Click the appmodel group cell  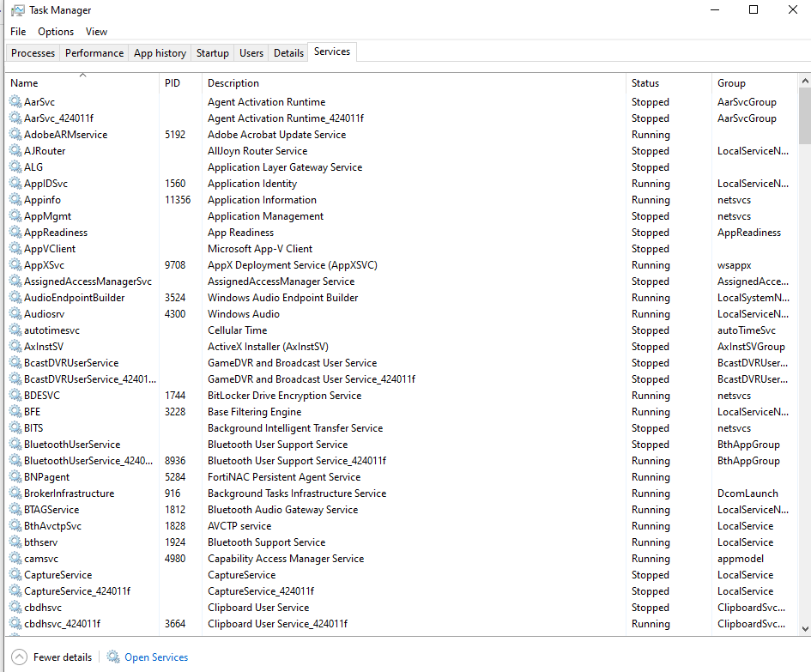point(740,558)
